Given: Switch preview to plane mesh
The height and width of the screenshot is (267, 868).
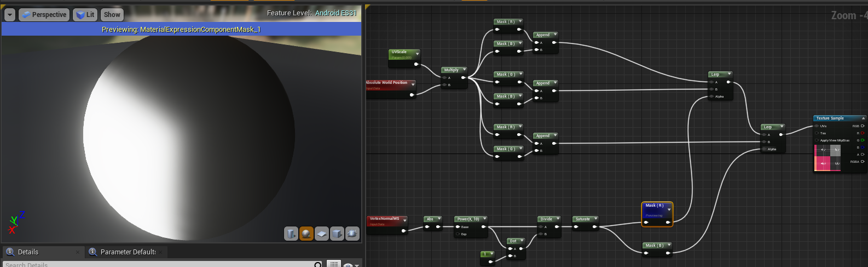Looking at the screenshot, I should pos(322,234).
